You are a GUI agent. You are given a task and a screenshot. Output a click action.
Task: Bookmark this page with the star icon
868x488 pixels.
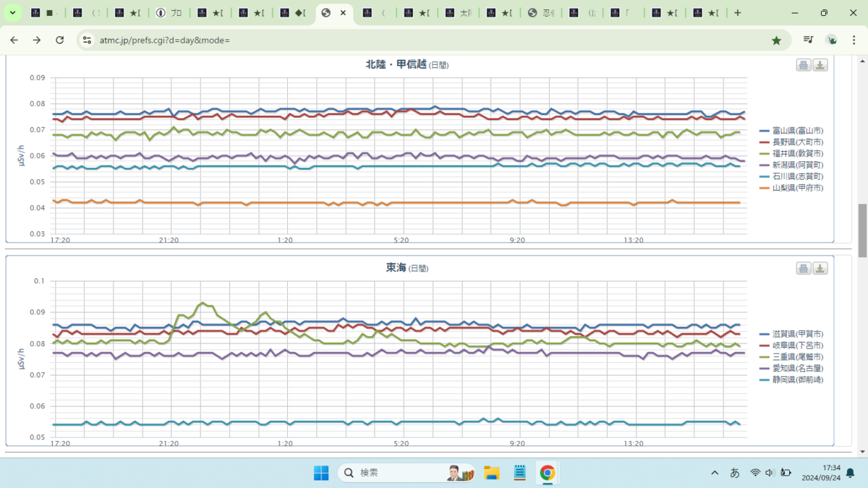point(776,40)
